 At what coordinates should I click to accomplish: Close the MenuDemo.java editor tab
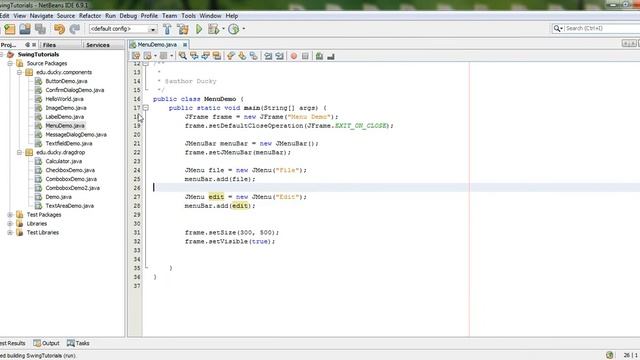(185, 44)
